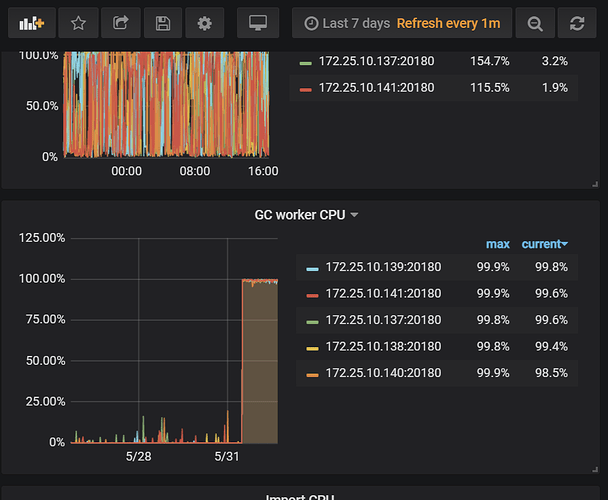Open the share dashboard icon
This screenshot has height=500, width=608.
121,22
